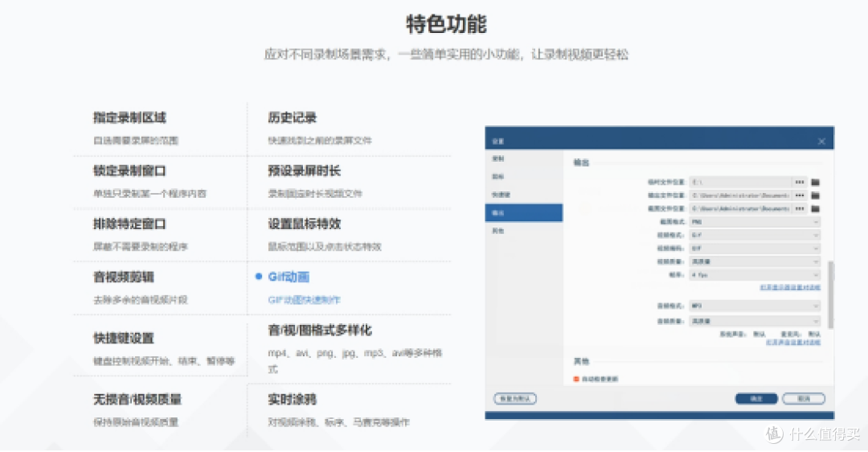This screenshot has width=868, height=452.
Task: Select the 音/视/图格式多样化 feature
Action: [320, 330]
